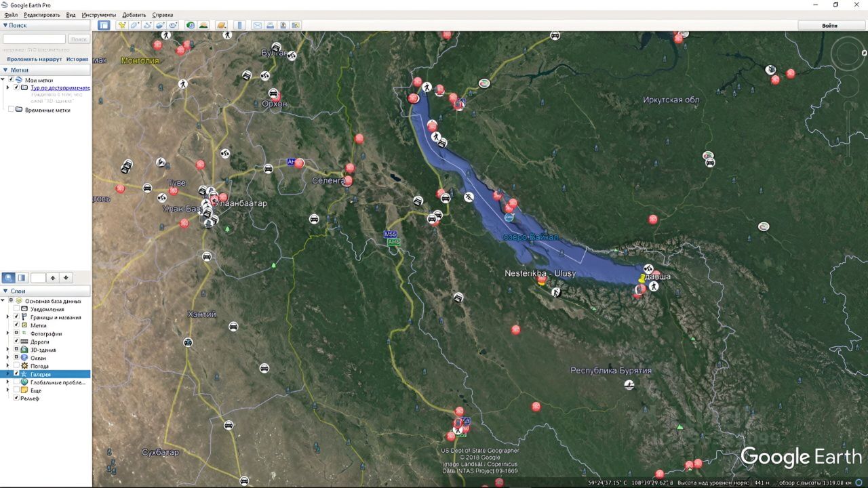Enable the Уведомления layer checkbox

point(16,309)
